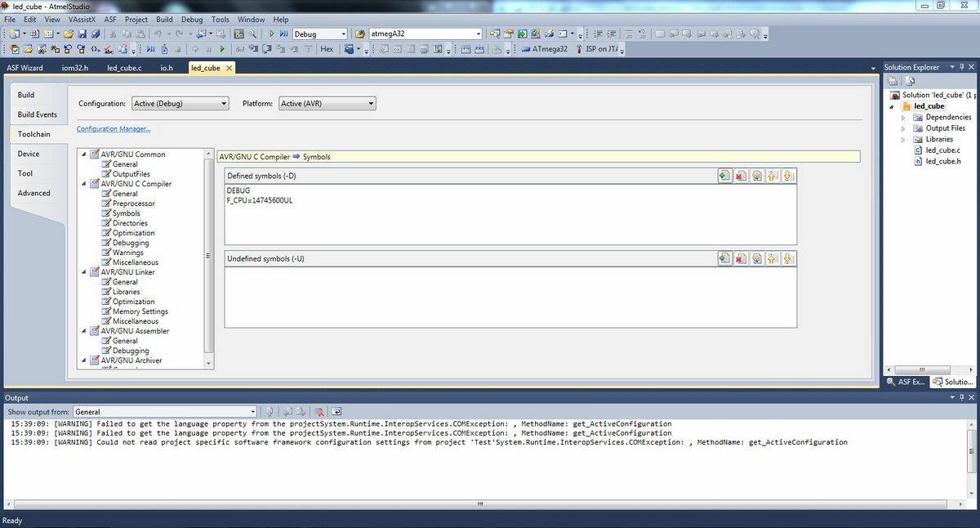Open the Platform dropdown
Image resolution: width=980 pixels, height=528 pixels.
pyautogui.click(x=327, y=104)
